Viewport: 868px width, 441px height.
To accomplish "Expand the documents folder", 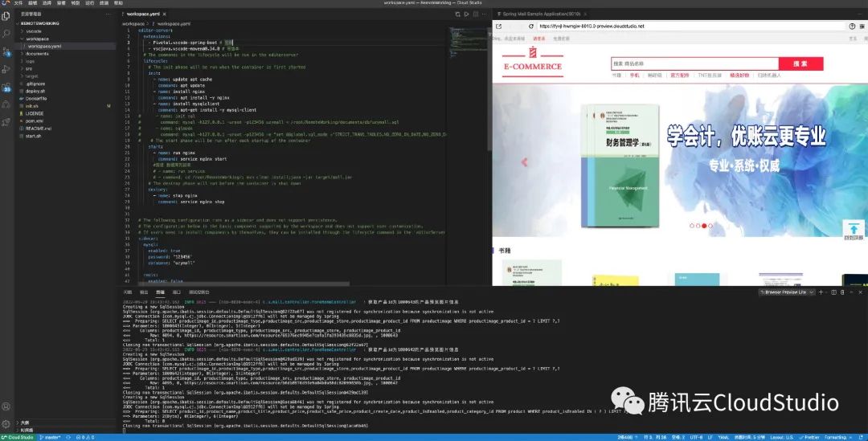I will 36,54.
